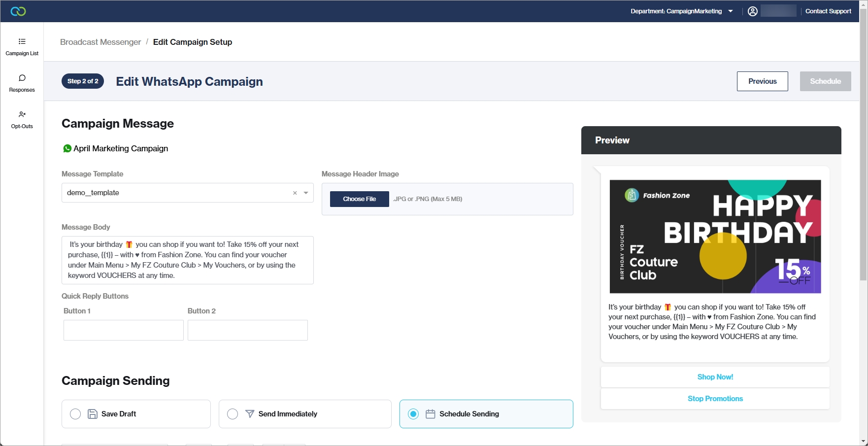Select the Schedule Sending radio button
868x446 pixels.
click(x=413, y=414)
